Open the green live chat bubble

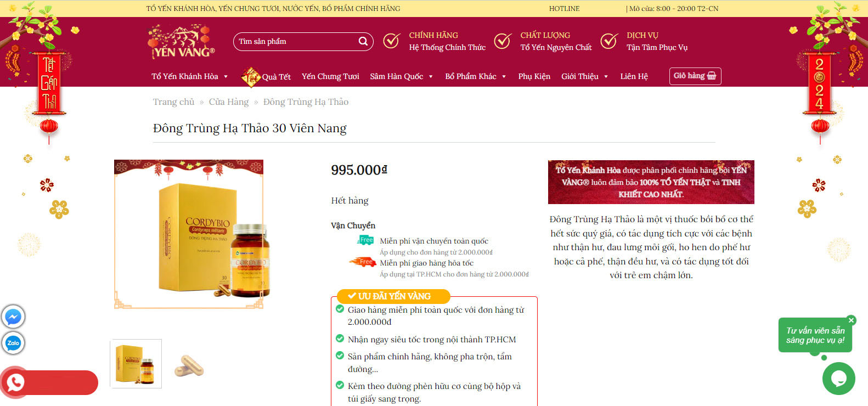click(838, 379)
